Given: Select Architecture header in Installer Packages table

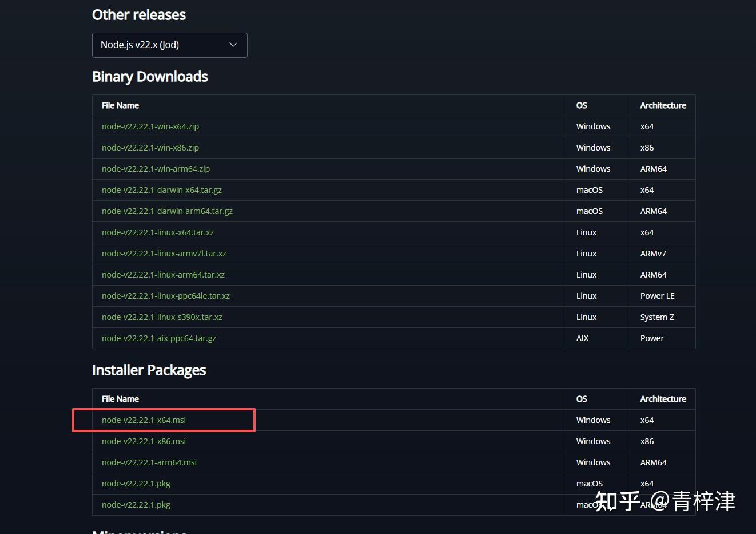Looking at the screenshot, I should point(663,399).
